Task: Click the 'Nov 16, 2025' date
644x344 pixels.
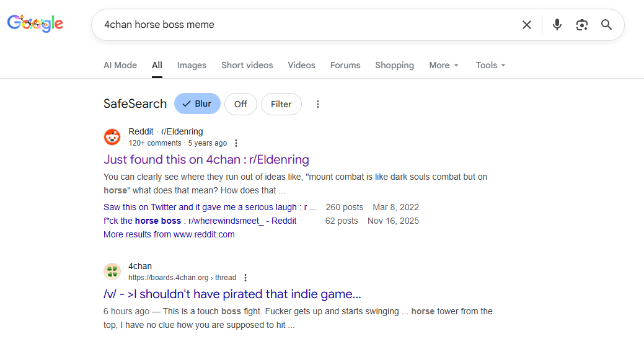Action: (x=394, y=221)
